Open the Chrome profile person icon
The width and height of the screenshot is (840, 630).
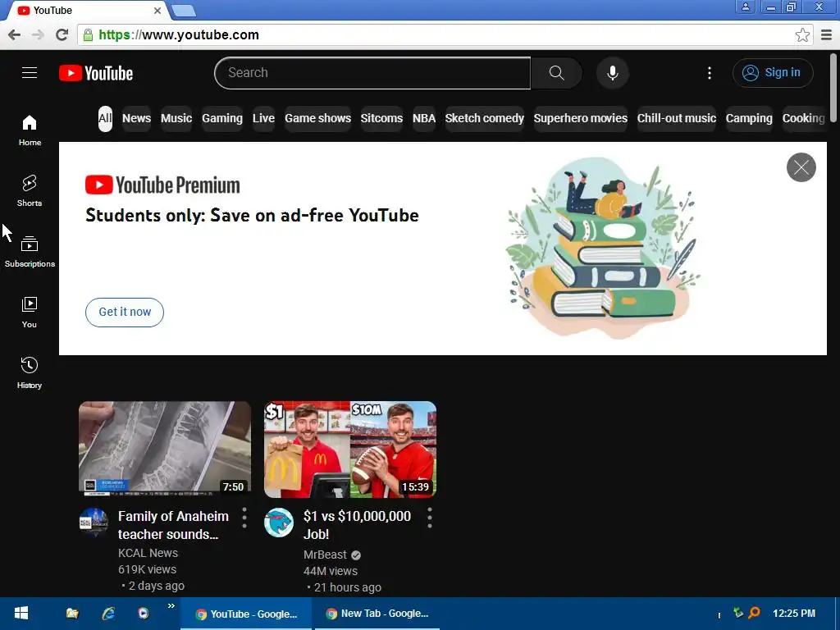point(745,7)
